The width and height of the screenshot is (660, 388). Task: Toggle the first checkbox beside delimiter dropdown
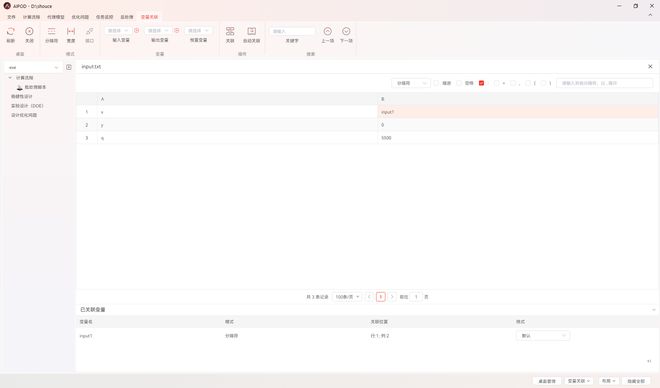(x=436, y=83)
